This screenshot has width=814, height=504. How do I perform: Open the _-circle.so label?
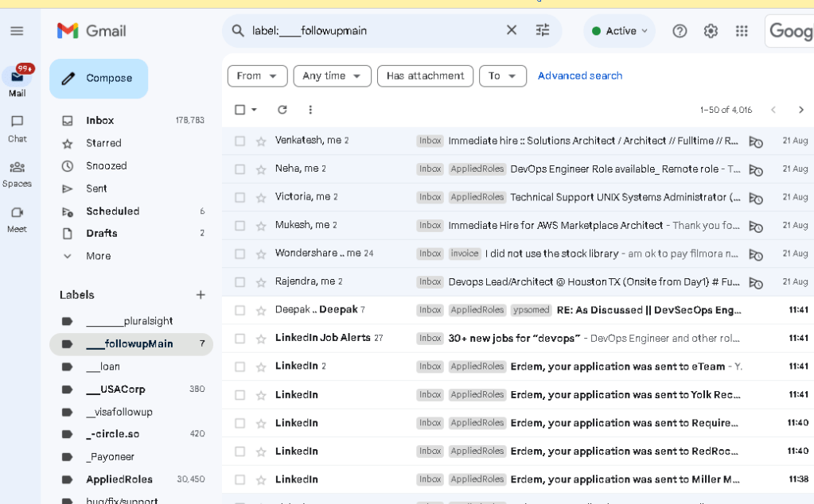(x=131, y=434)
